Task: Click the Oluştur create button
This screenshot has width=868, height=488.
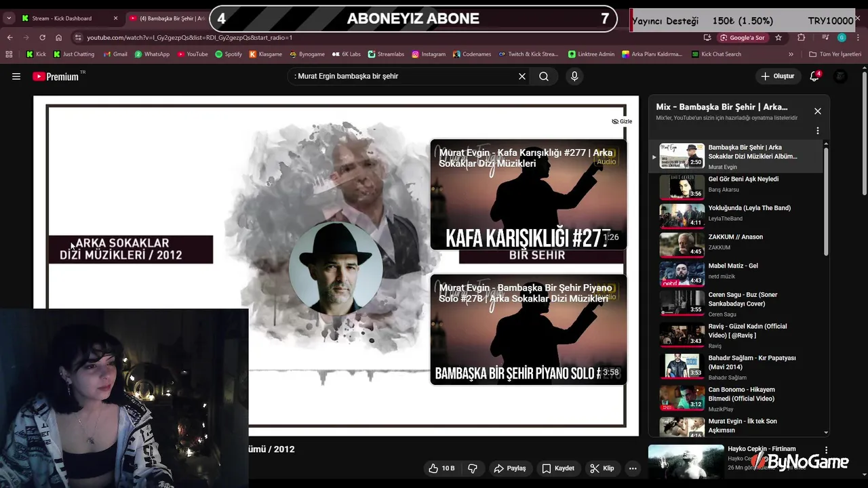Action: (777, 77)
